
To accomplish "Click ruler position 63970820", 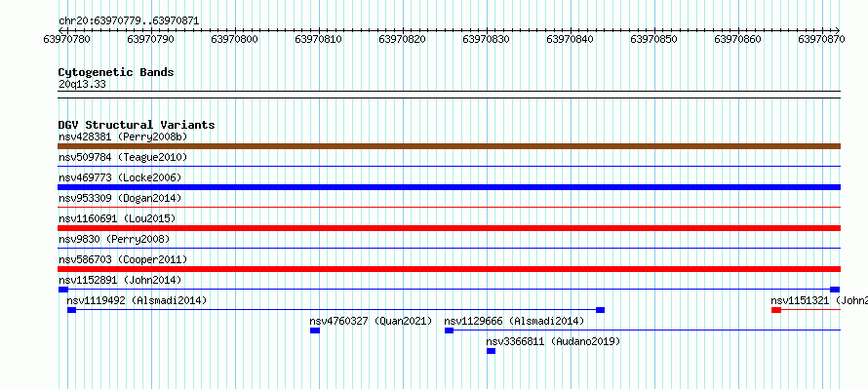I will click(403, 39).
